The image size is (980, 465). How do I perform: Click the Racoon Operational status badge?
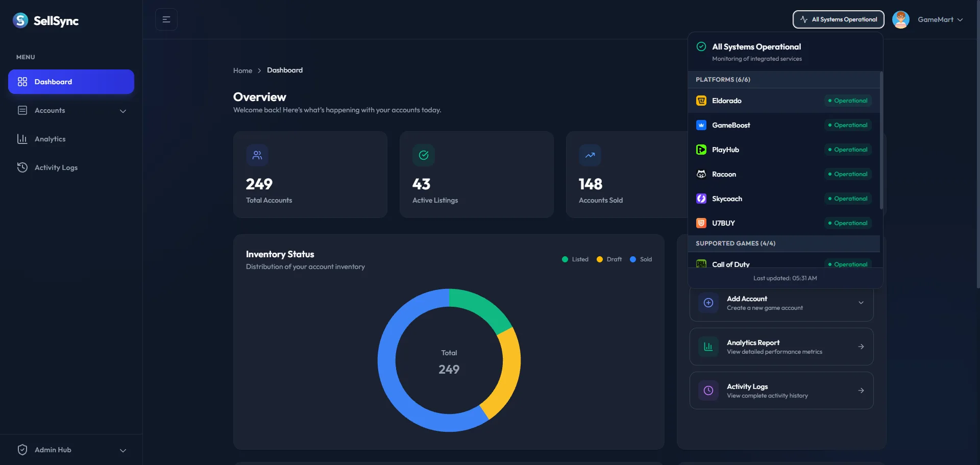(848, 174)
